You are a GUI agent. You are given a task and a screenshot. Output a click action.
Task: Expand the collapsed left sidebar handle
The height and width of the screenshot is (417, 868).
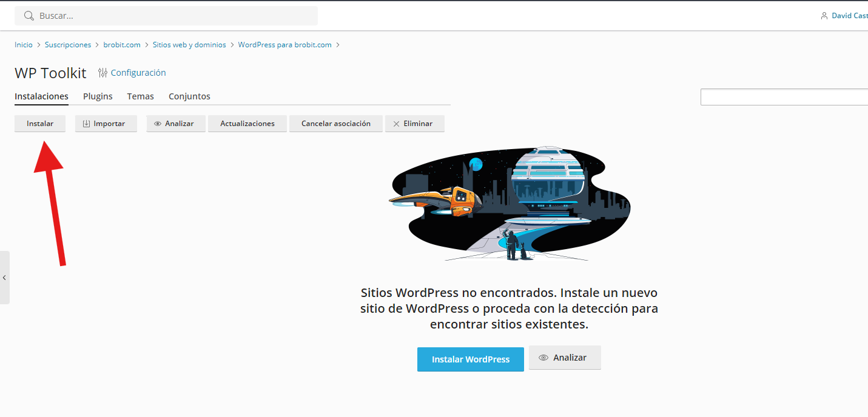coord(5,278)
